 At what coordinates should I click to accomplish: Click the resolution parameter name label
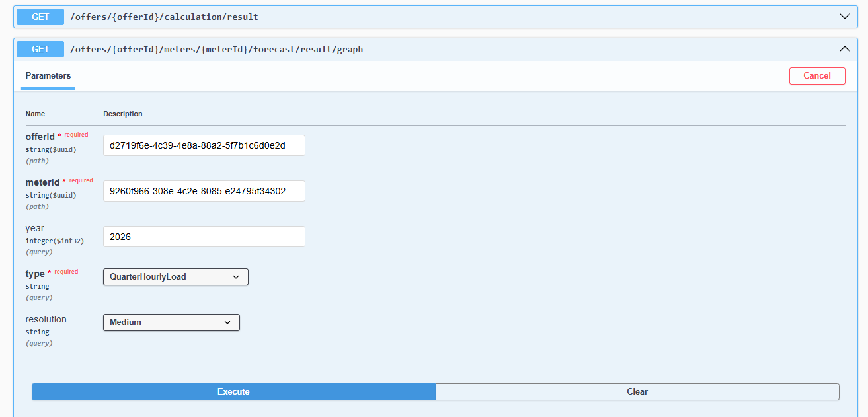coord(46,319)
